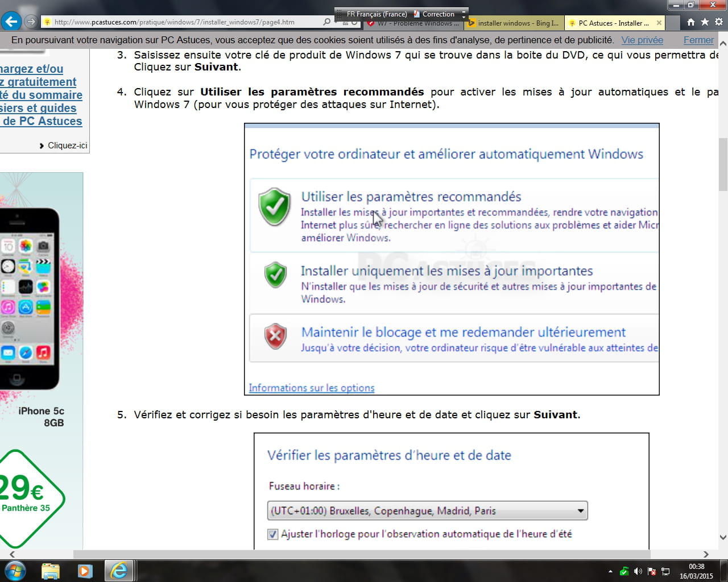The width and height of the screenshot is (728, 582).
Task: Open Windows Explorer from the taskbar
Action: pos(51,571)
